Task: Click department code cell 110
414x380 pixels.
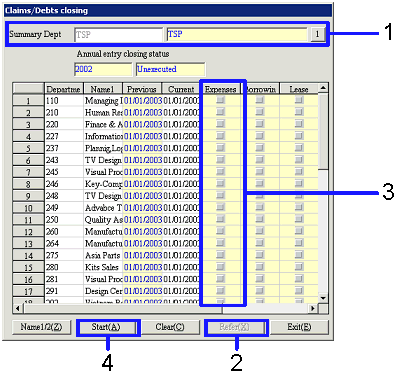Action: (x=64, y=101)
